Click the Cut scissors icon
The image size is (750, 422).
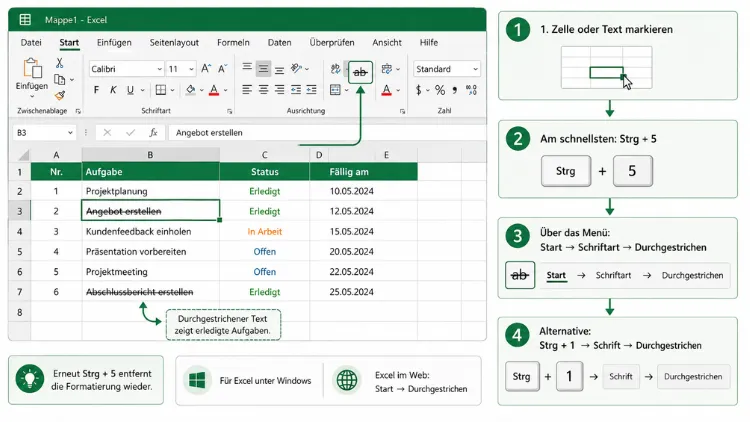pyautogui.click(x=59, y=63)
